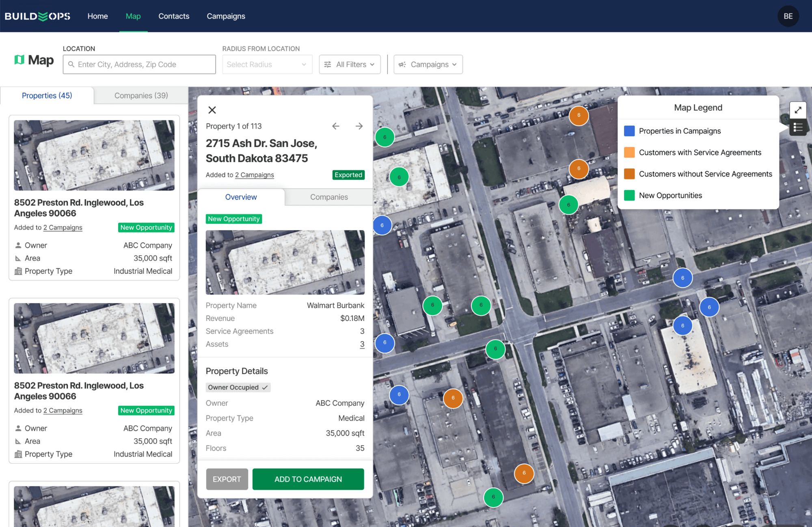Open the BE user avatar menu
Viewport: 812px width, 527px height.
click(788, 16)
